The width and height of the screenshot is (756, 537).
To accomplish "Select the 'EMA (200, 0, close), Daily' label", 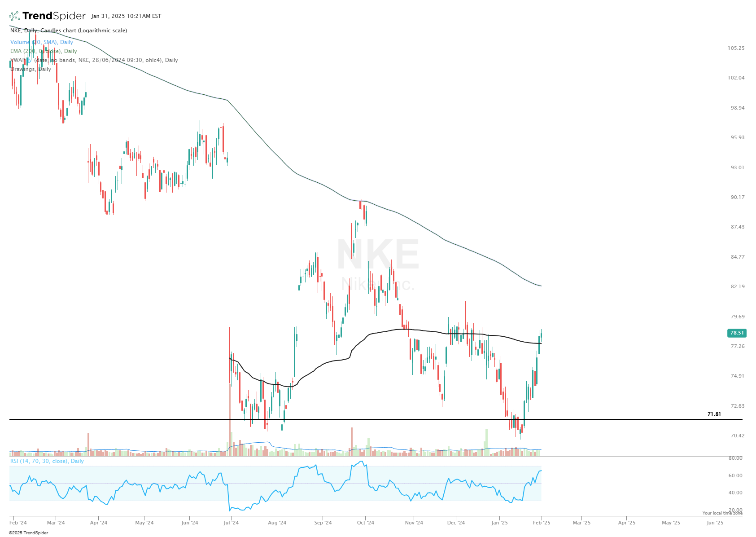I will 44,51.
